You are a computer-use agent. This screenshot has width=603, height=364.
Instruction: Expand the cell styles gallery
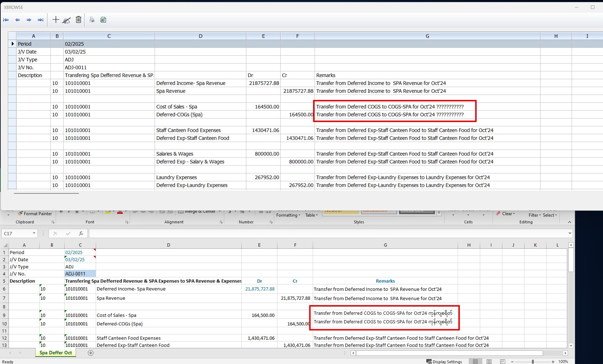point(439,213)
